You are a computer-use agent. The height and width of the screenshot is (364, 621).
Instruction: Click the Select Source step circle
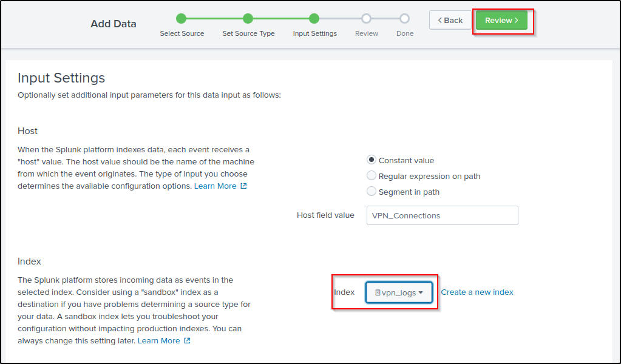point(181,19)
